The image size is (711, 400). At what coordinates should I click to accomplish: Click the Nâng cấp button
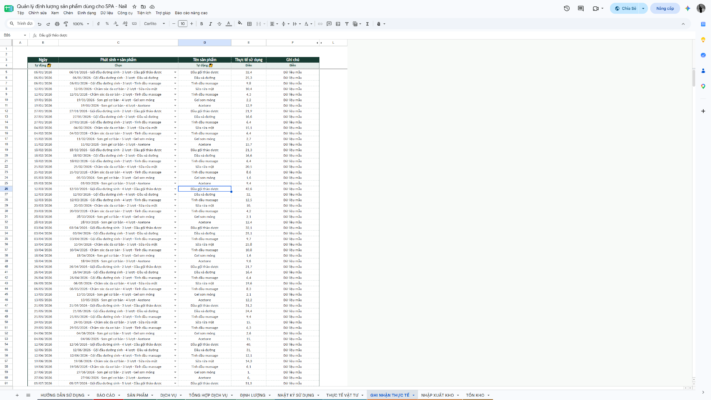[x=665, y=8]
